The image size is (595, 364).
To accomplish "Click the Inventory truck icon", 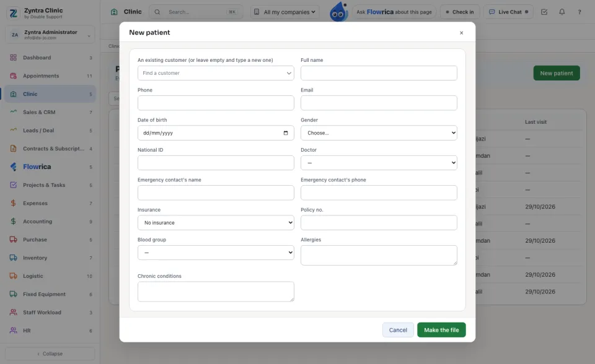I will click(13, 258).
